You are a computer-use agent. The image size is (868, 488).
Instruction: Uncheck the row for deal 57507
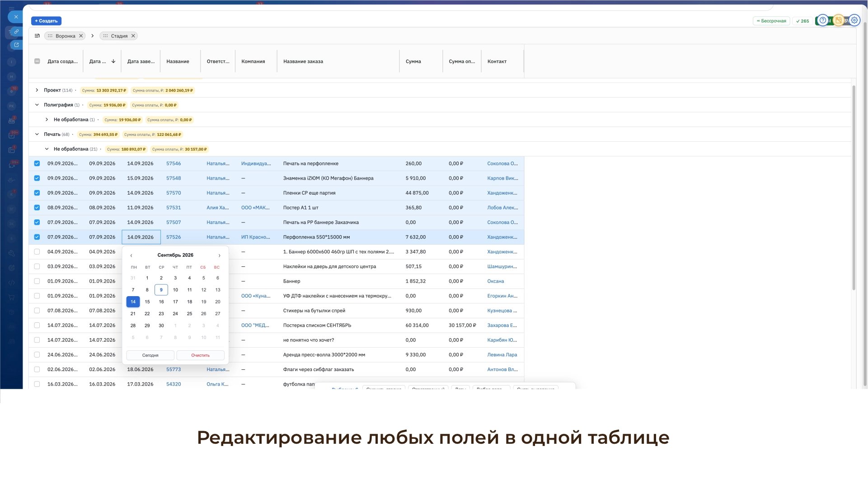(x=37, y=222)
